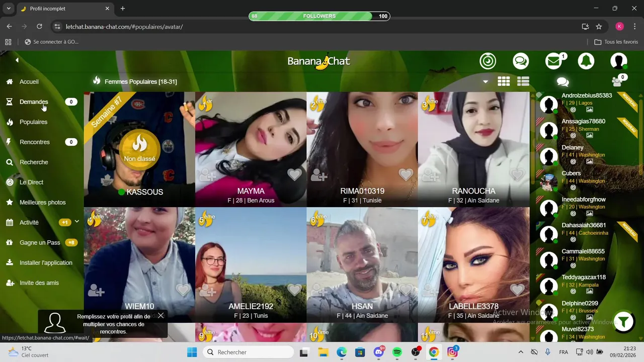644x362 pixels.
Task: Open the Demandes menu item
Action: coord(34,102)
